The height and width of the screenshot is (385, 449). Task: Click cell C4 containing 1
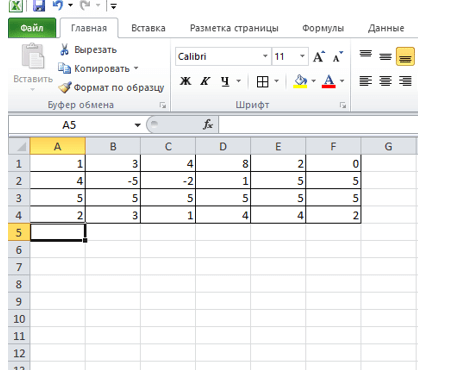168,215
